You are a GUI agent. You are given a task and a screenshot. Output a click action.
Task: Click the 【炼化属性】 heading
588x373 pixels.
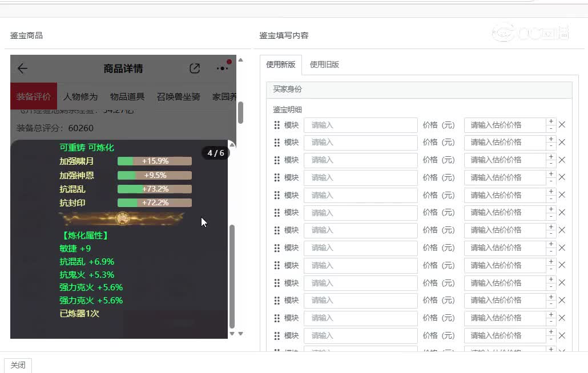pyautogui.click(x=84, y=235)
